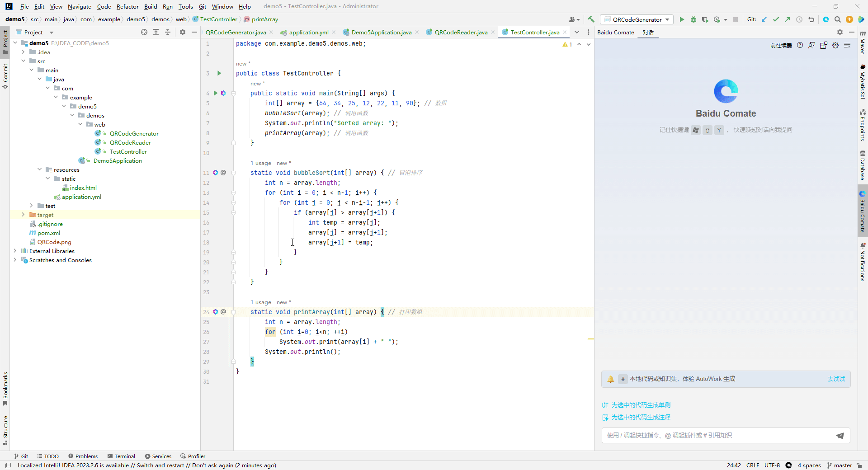Show the hidden editor tabs chevron list
Image resolution: width=868 pixels, height=470 pixels.
pyautogui.click(x=577, y=32)
